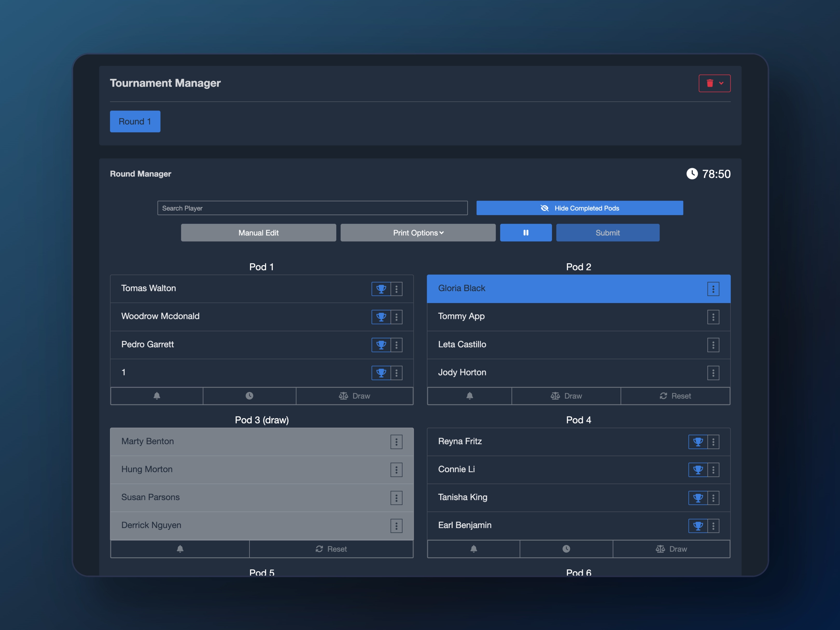Open Marty Benton's three-dot options menu
The width and height of the screenshot is (840, 630).
click(396, 442)
